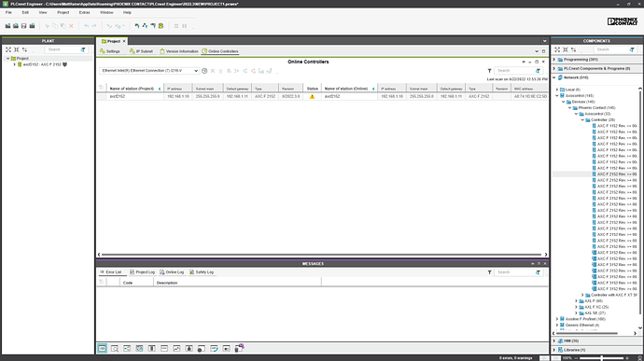Viewport: 644px width, 361px height.
Task: Open the Help menu
Action: click(x=127, y=13)
